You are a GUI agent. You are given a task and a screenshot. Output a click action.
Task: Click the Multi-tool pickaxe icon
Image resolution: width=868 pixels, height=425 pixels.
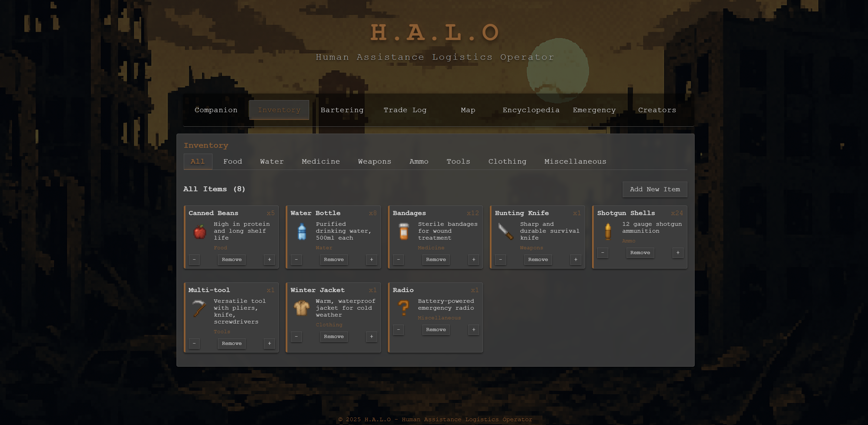199,308
